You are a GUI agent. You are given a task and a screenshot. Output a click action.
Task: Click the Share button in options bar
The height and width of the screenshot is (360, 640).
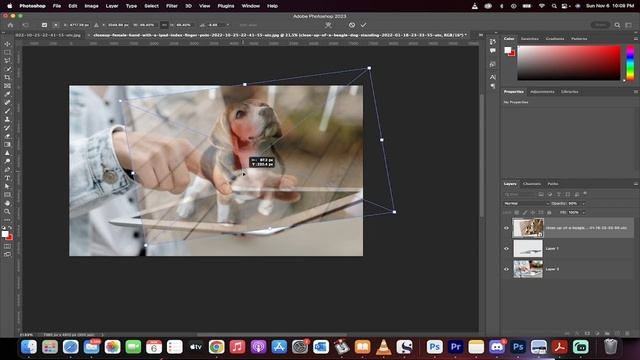coord(600,25)
